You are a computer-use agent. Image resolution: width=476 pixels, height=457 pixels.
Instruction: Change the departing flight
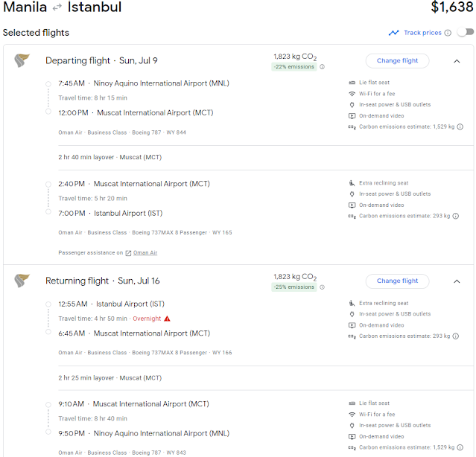pyautogui.click(x=397, y=60)
